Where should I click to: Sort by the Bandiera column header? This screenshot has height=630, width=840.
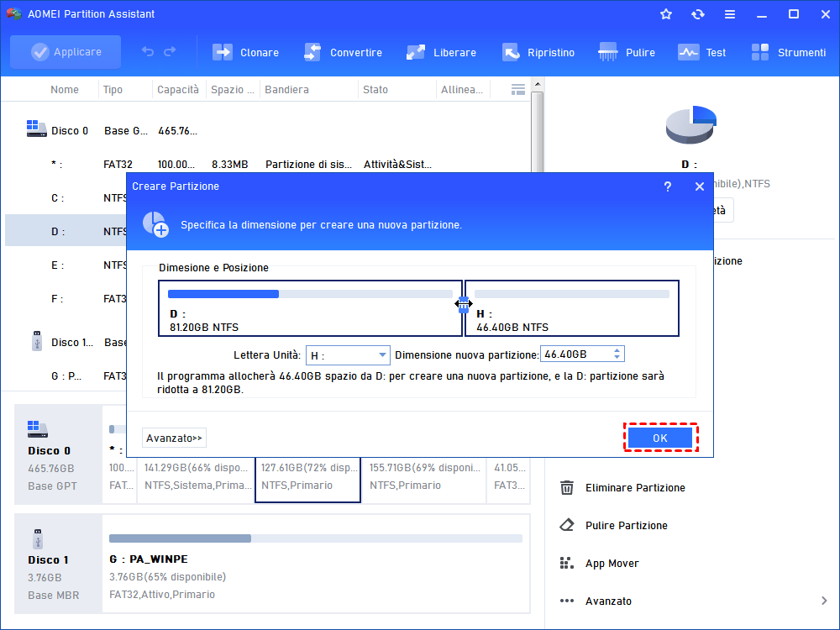286,90
